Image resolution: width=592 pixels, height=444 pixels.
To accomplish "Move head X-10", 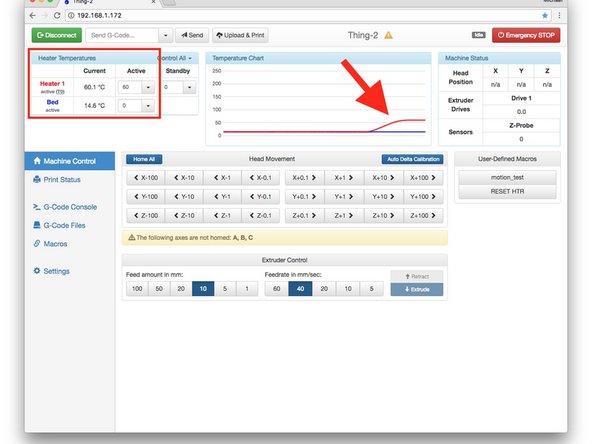I will click(x=184, y=177).
